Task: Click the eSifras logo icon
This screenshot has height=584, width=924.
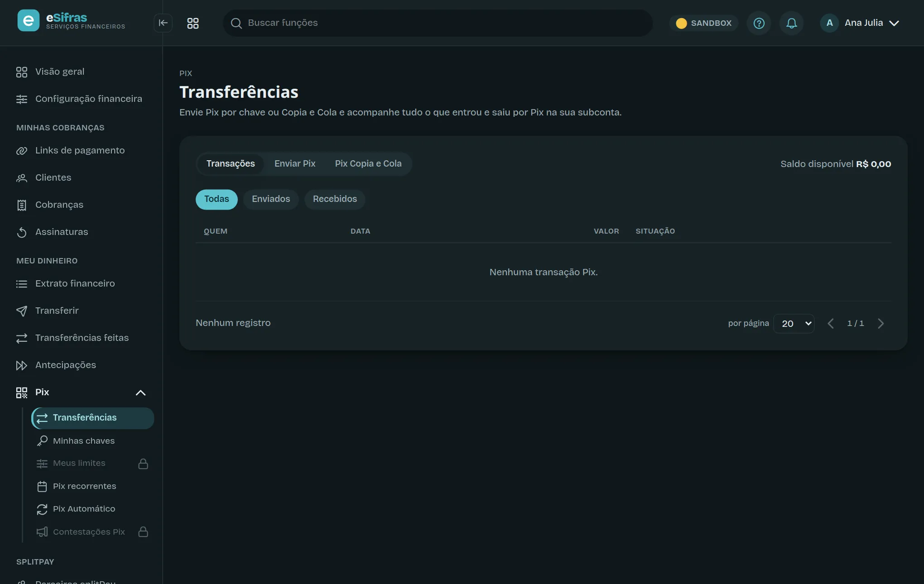Action: (28, 21)
